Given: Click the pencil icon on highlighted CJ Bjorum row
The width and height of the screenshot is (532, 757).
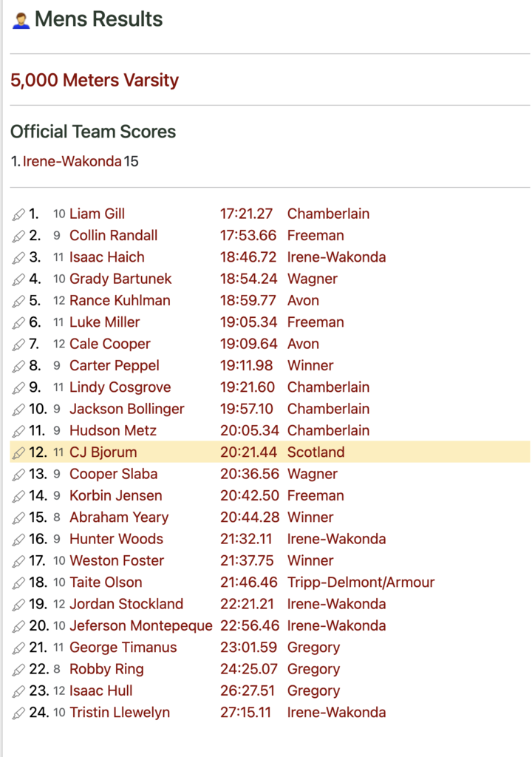Looking at the screenshot, I should [18, 453].
